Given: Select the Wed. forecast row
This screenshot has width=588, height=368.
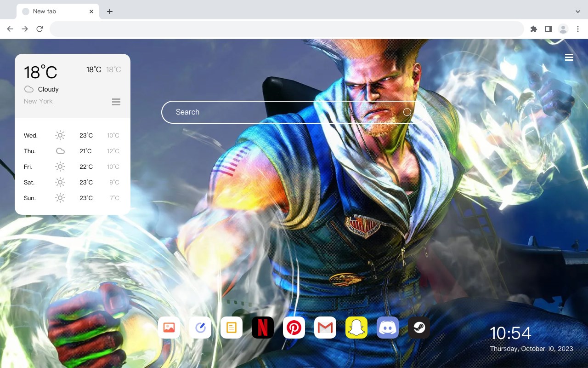Looking at the screenshot, I should click(x=72, y=135).
